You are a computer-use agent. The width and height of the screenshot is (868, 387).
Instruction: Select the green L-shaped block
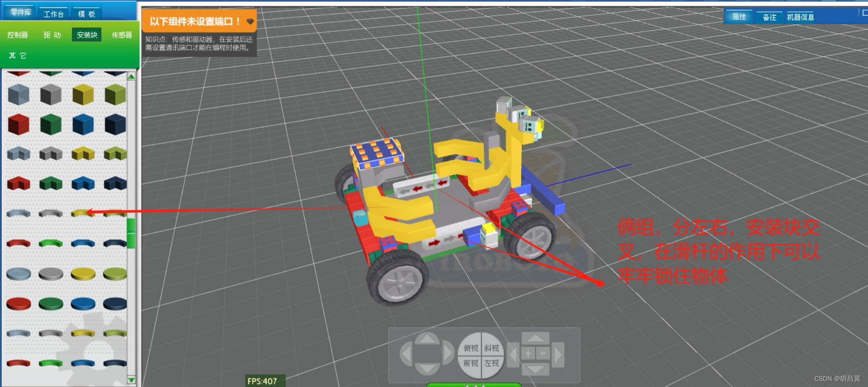(x=51, y=183)
